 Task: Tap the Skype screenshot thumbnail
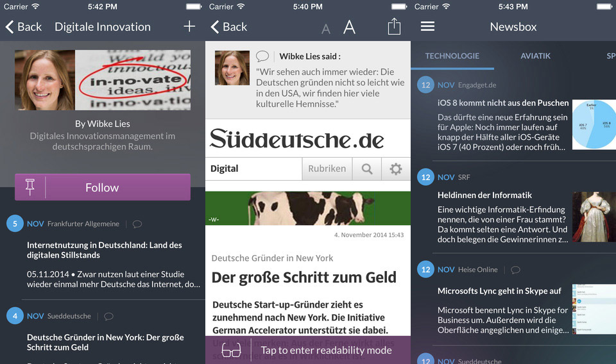coord(594,309)
